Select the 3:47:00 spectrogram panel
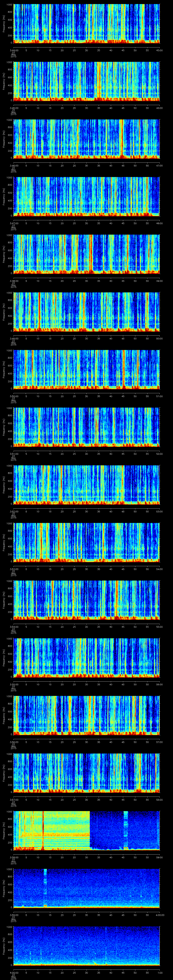Viewport: 173px width, 980px height. [x=86, y=196]
